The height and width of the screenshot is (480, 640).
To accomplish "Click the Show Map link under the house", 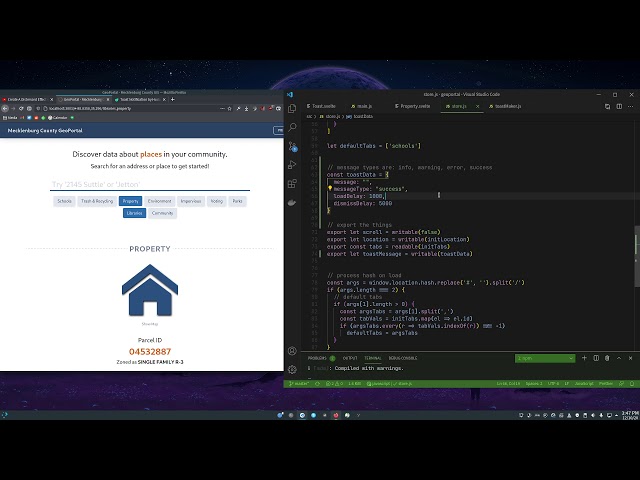I will point(150,324).
